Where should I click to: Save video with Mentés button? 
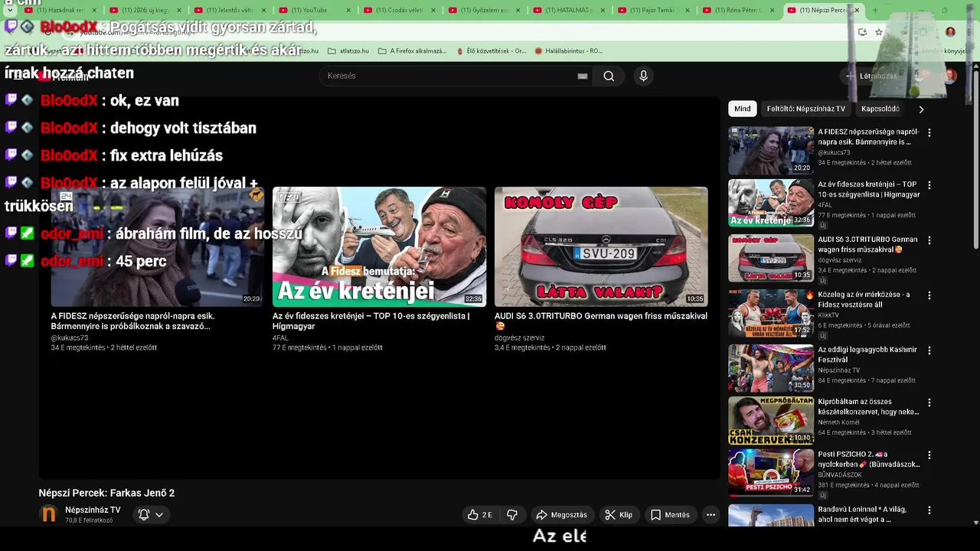point(670,515)
